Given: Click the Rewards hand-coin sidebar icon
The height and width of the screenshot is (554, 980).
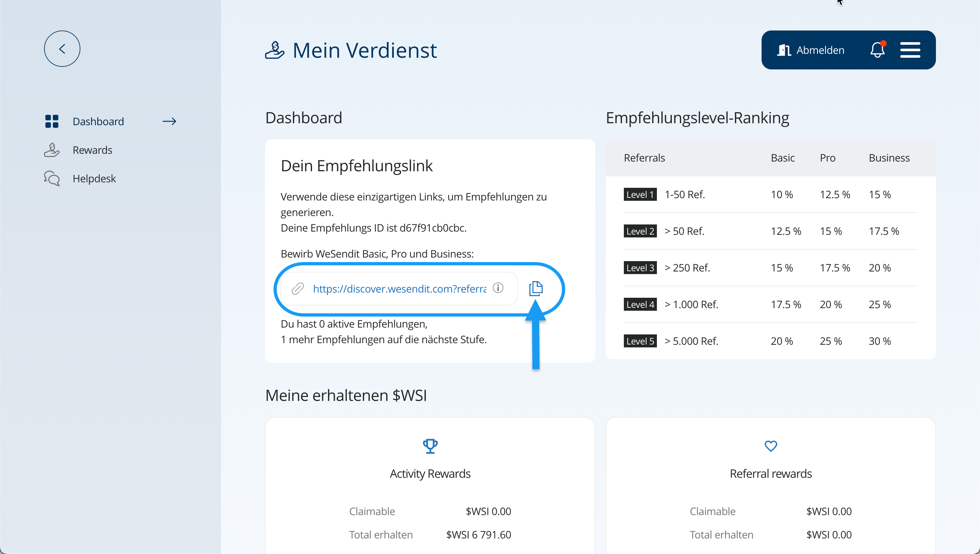Looking at the screenshot, I should coord(52,150).
